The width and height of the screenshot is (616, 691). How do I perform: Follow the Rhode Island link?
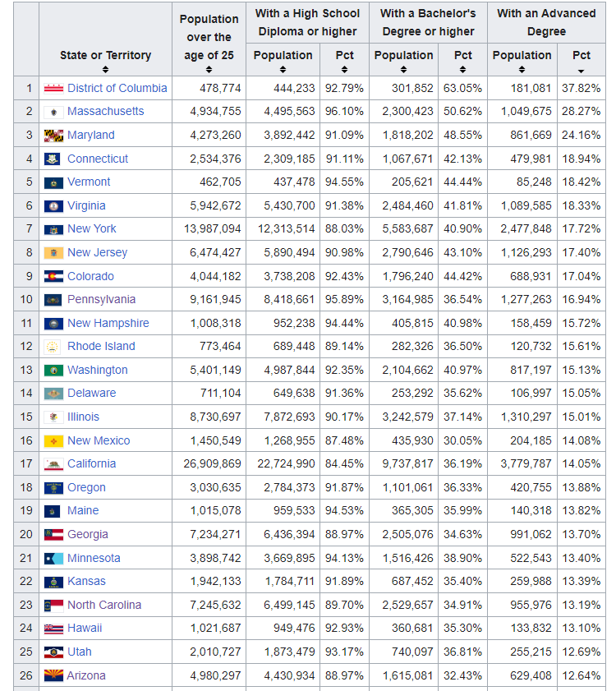coord(101,347)
